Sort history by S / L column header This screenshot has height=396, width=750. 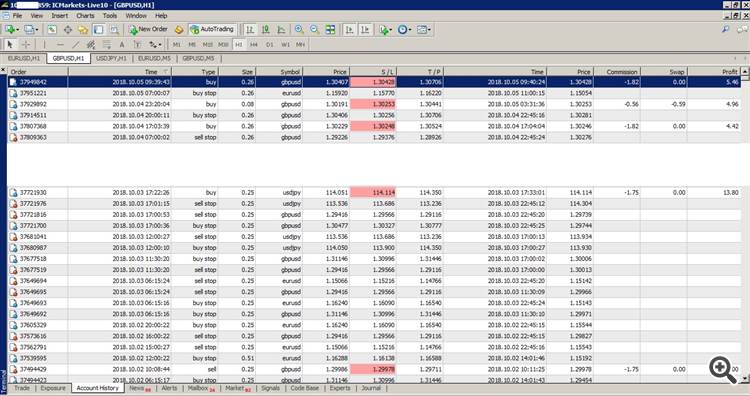point(373,72)
